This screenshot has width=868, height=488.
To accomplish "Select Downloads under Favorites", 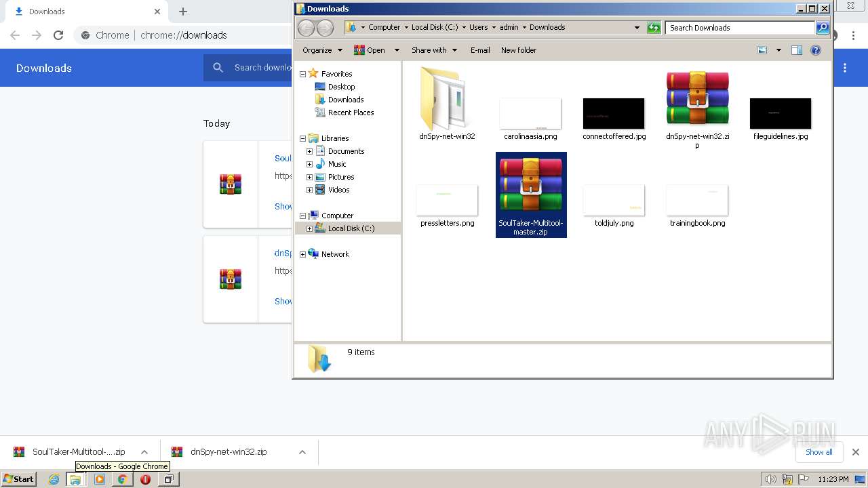I will click(x=346, y=100).
